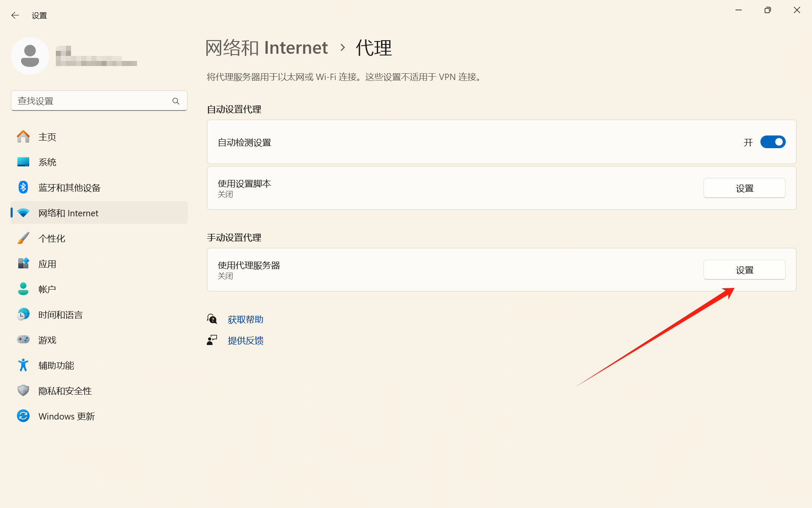
Task: Click the 隐私和安全性 shield icon
Action: pos(23,390)
